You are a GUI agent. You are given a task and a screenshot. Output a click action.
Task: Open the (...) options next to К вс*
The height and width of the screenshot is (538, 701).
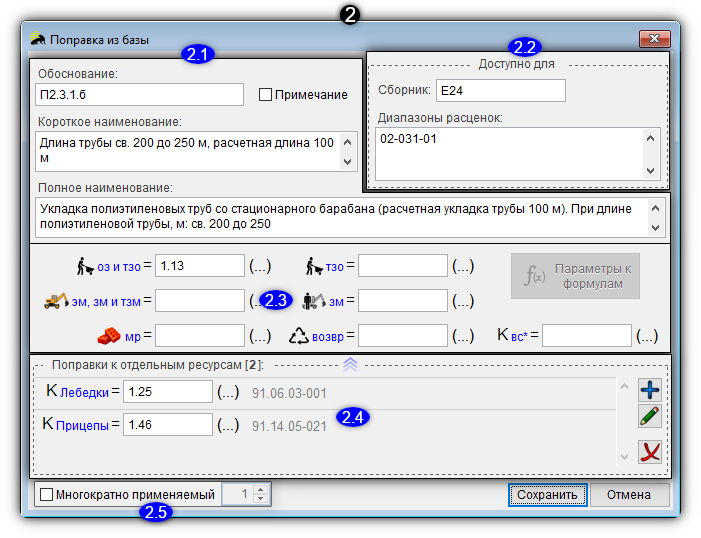coord(647,336)
